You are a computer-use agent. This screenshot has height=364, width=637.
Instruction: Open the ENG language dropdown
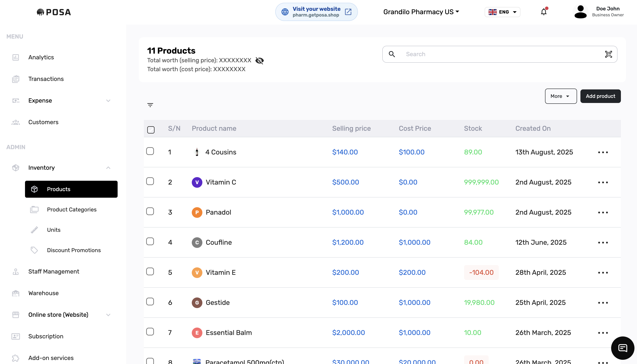coord(502,12)
